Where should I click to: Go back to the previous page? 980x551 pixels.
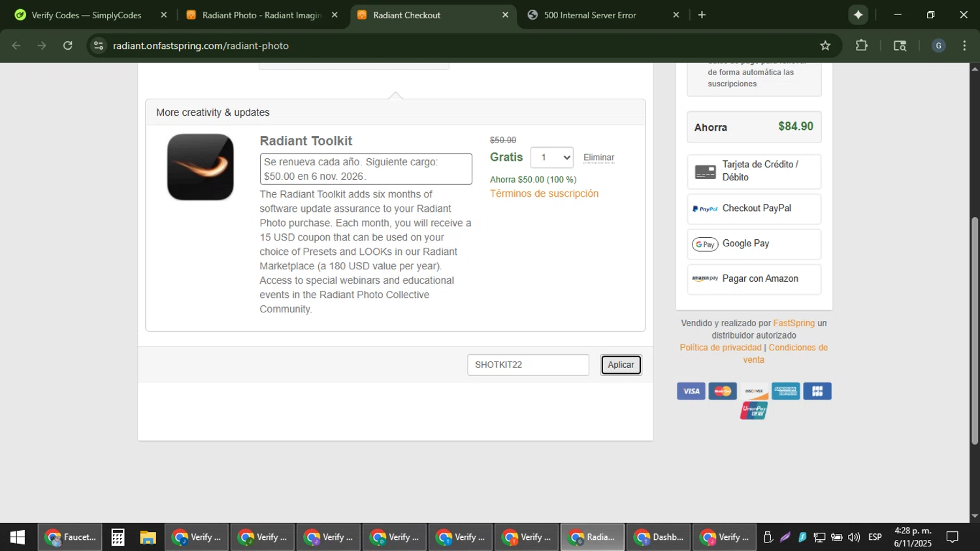(x=16, y=46)
